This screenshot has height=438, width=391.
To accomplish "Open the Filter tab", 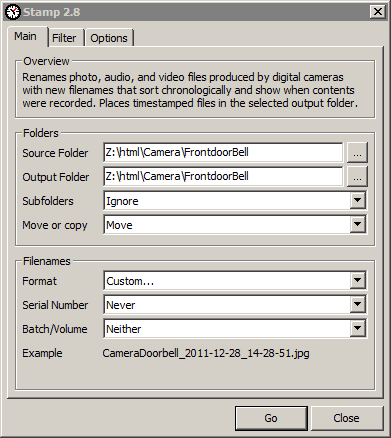I will [x=65, y=38].
